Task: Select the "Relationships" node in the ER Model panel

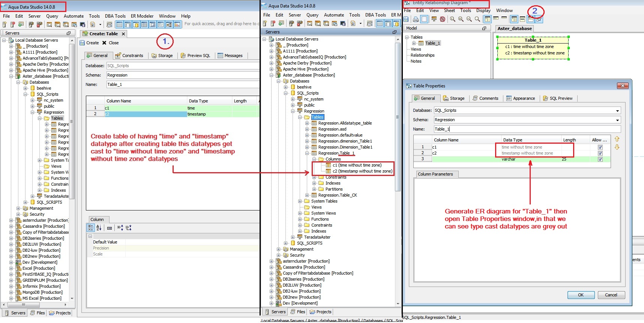Action: [x=422, y=55]
